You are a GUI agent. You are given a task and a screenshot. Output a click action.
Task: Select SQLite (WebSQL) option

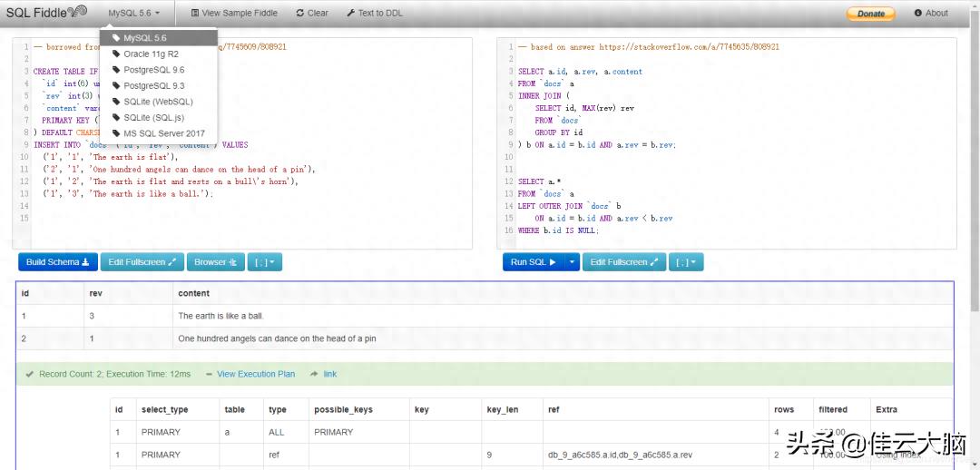pyautogui.click(x=158, y=102)
